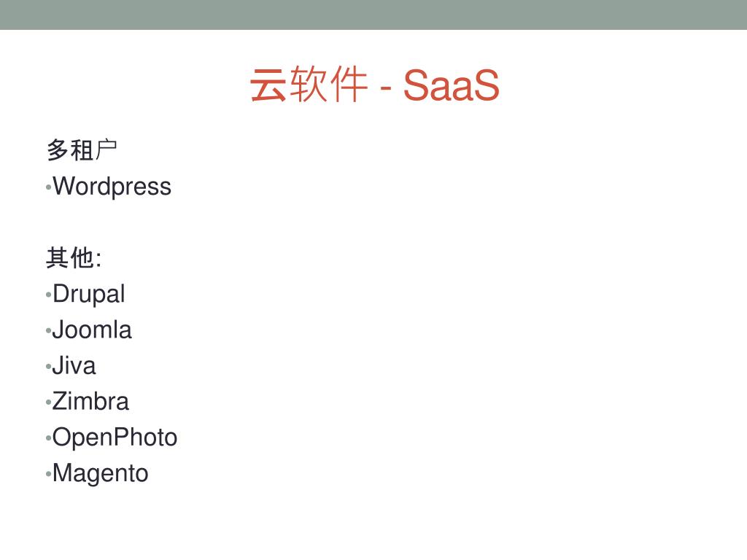Click the 其他: heading text

74,257
